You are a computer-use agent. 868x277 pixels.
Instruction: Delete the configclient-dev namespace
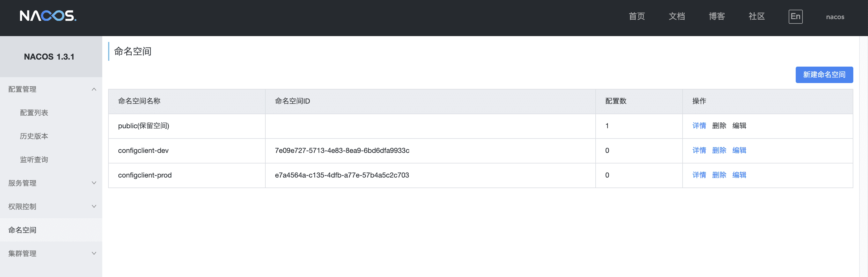(x=719, y=151)
